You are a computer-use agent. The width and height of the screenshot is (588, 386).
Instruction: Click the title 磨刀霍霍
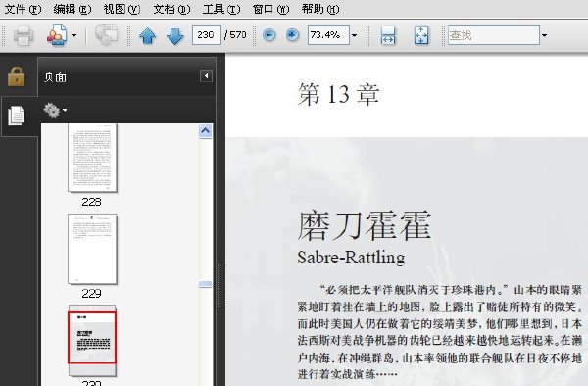365,225
